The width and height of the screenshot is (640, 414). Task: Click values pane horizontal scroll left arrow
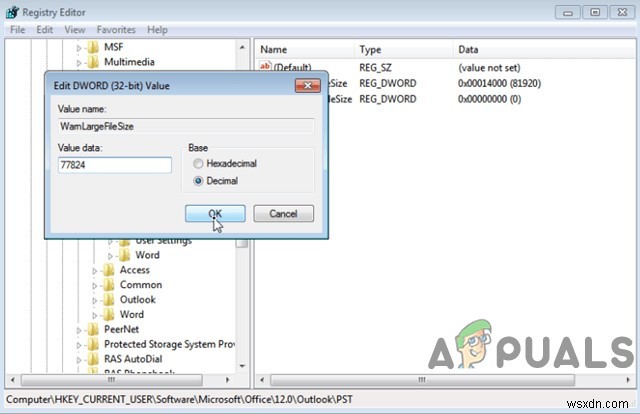click(x=262, y=380)
